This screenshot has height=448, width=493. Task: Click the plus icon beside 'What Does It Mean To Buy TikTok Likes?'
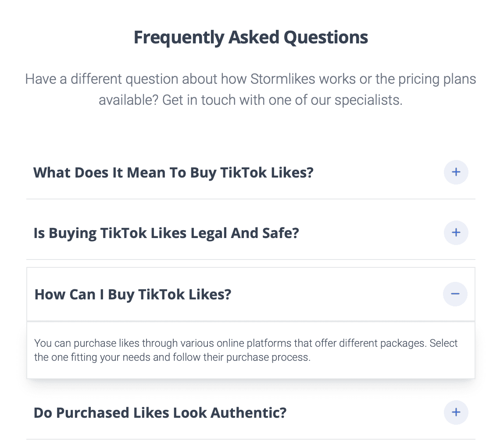(x=456, y=172)
